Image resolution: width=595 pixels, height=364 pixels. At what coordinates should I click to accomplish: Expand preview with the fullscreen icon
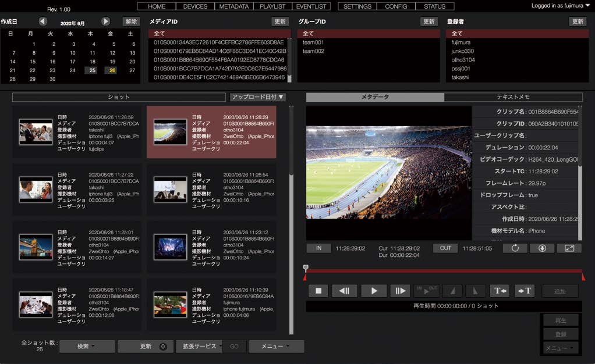(x=569, y=248)
